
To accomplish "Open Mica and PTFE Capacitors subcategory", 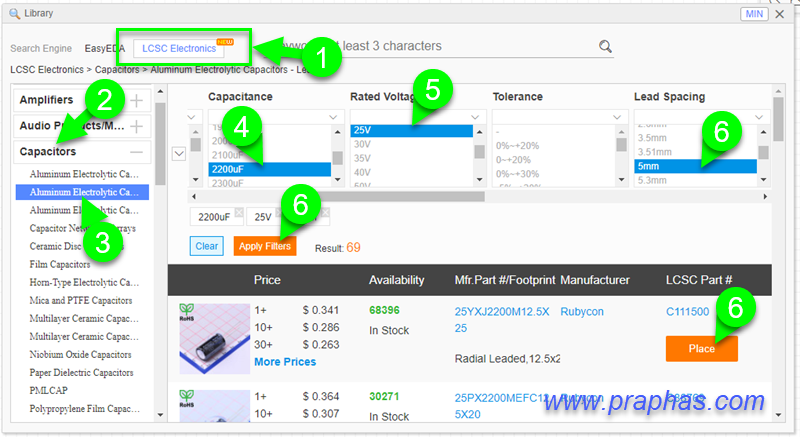I will (81, 300).
